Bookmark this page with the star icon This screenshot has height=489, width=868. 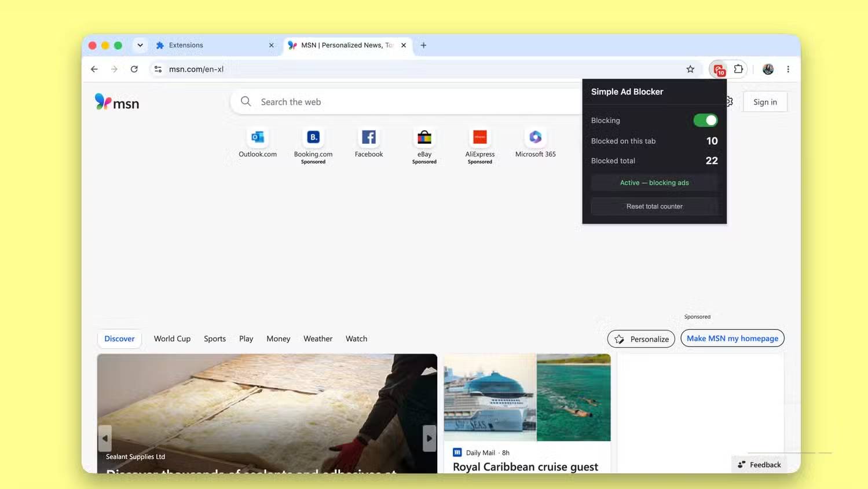pos(690,69)
